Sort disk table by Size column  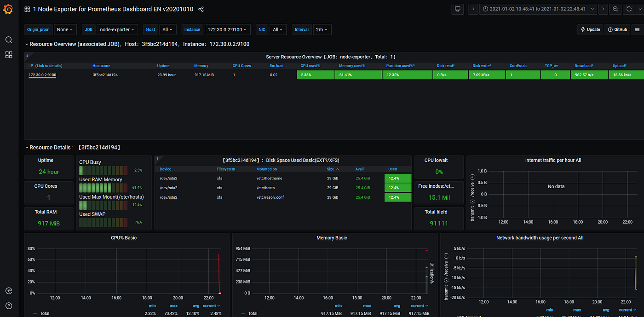tap(333, 169)
